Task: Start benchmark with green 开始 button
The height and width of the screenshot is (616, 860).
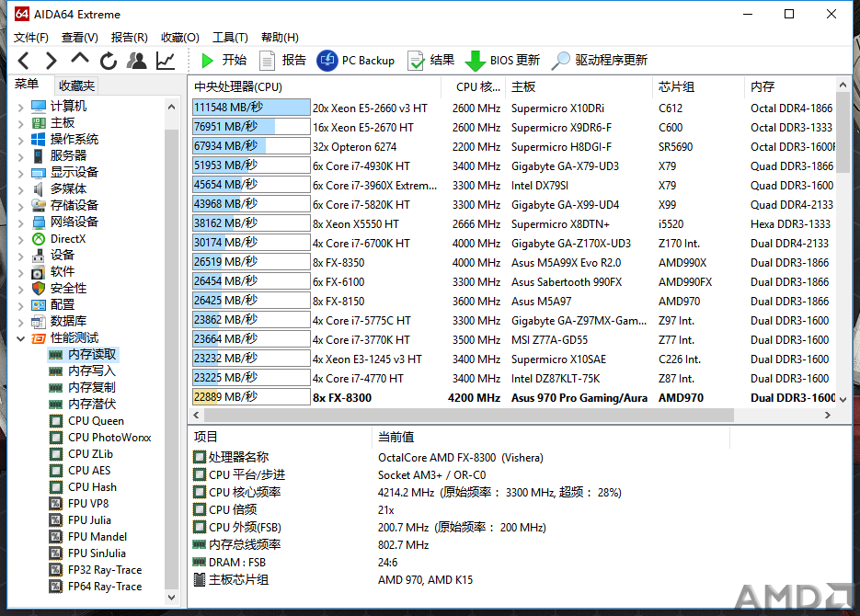Action: (224, 61)
